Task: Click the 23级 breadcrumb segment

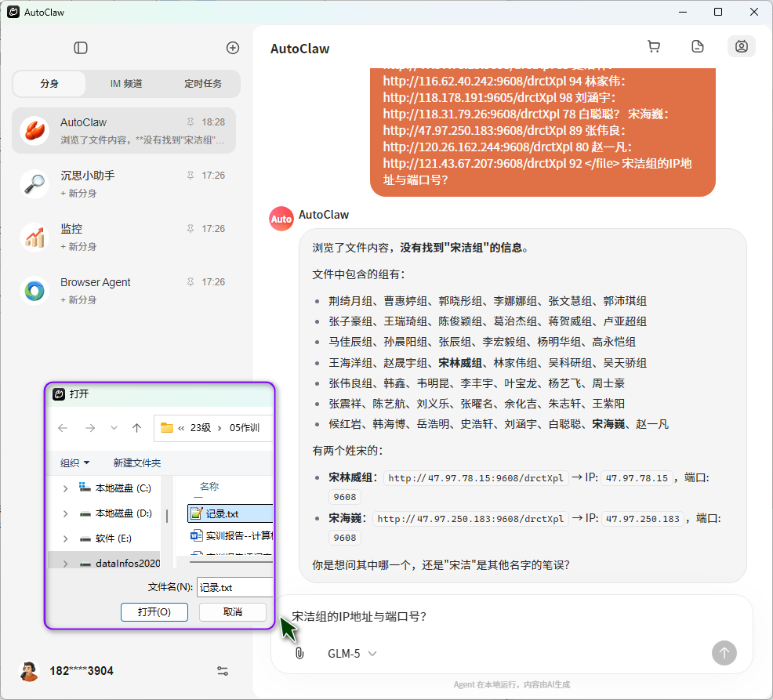Action: pos(200,428)
